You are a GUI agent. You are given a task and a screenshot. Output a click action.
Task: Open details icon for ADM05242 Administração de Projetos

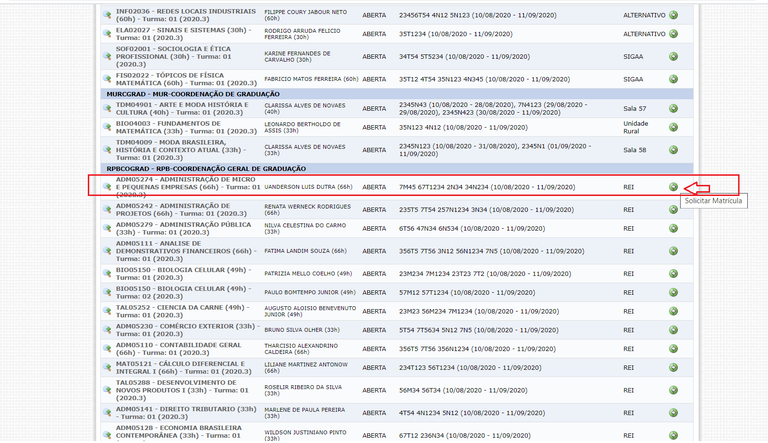[x=107, y=210]
